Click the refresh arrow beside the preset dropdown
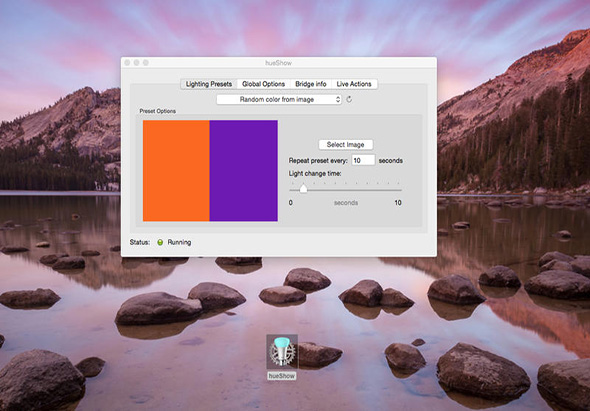 point(349,99)
